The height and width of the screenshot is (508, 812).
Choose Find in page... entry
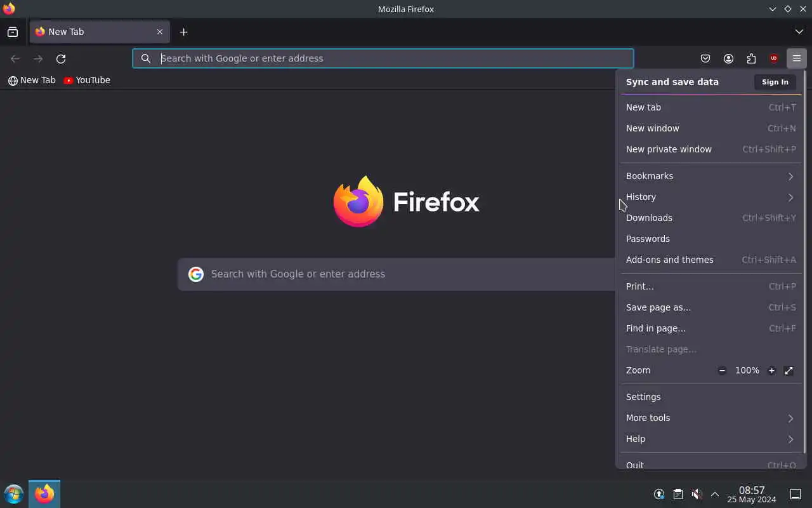click(710, 328)
